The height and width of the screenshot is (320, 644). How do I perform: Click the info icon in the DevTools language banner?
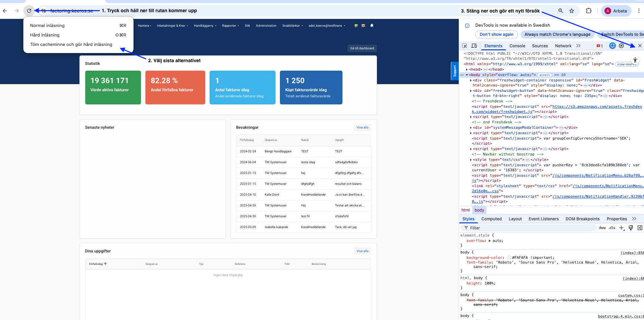[x=467, y=25]
